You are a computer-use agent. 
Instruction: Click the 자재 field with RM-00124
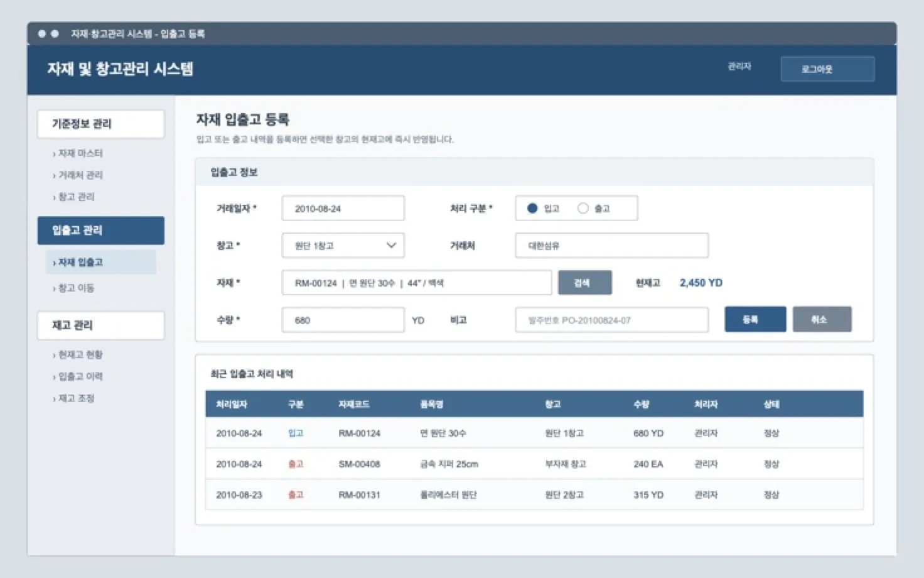pyautogui.click(x=417, y=283)
